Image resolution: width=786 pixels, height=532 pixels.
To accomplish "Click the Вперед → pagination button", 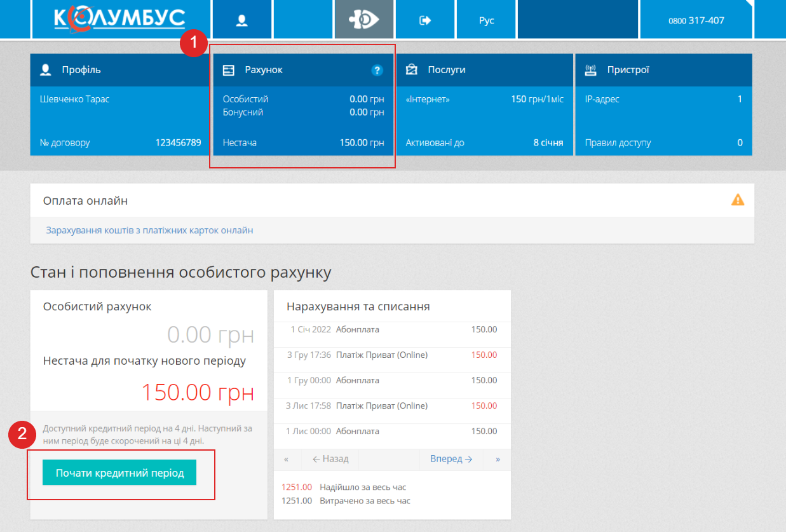I will [x=451, y=459].
